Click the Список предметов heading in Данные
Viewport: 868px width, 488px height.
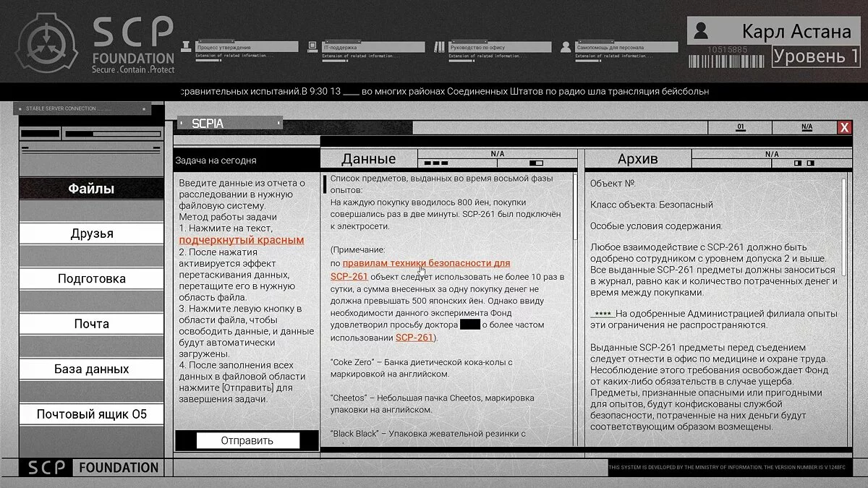441,183
